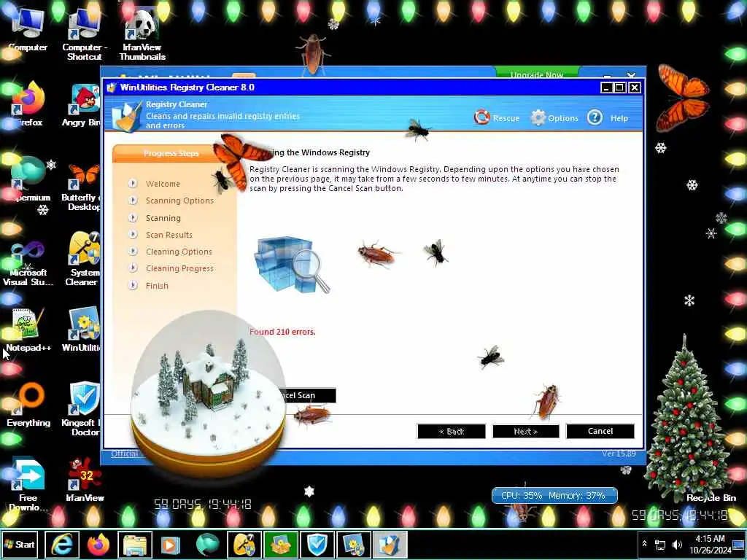Select the Scanning step
This screenshot has height=560, width=747.
click(x=163, y=218)
